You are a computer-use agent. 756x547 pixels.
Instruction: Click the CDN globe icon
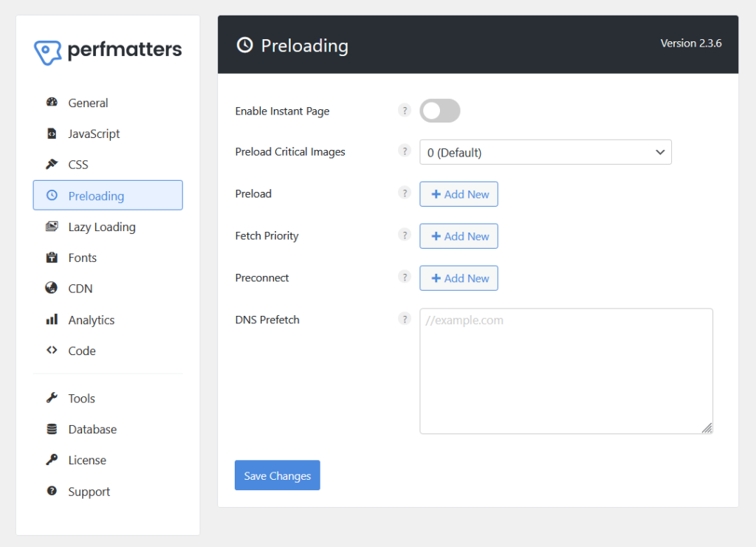point(52,288)
